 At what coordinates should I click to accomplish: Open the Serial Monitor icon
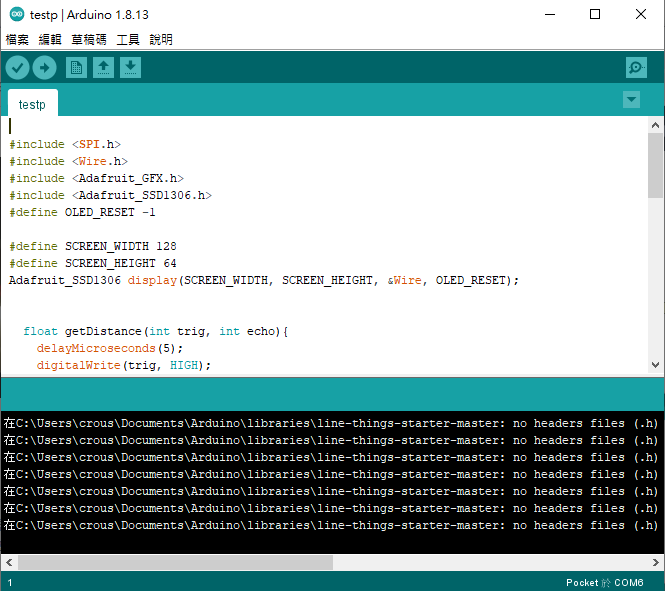(636, 67)
